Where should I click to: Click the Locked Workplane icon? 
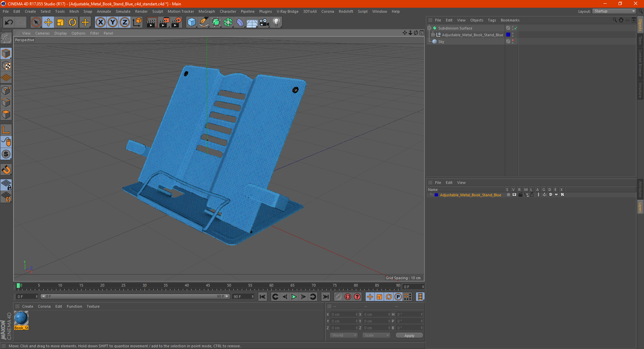pos(6,185)
